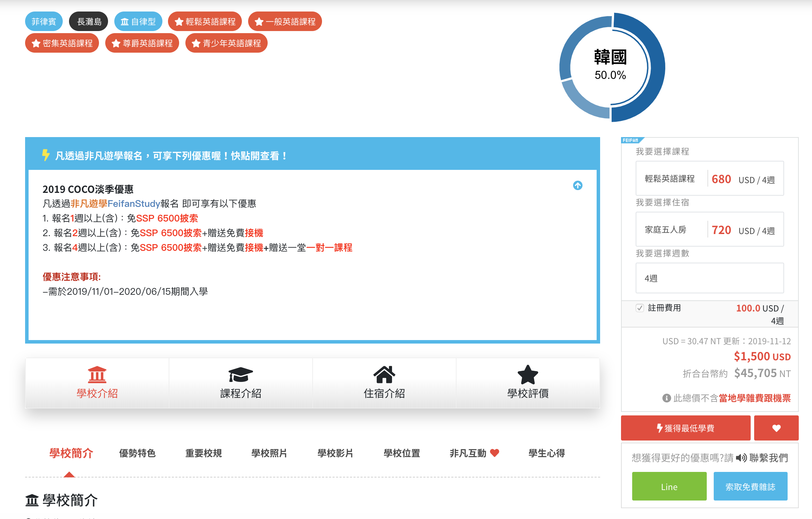Add school to favorites with heart button
The width and height of the screenshot is (812, 519).
[x=776, y=428]
